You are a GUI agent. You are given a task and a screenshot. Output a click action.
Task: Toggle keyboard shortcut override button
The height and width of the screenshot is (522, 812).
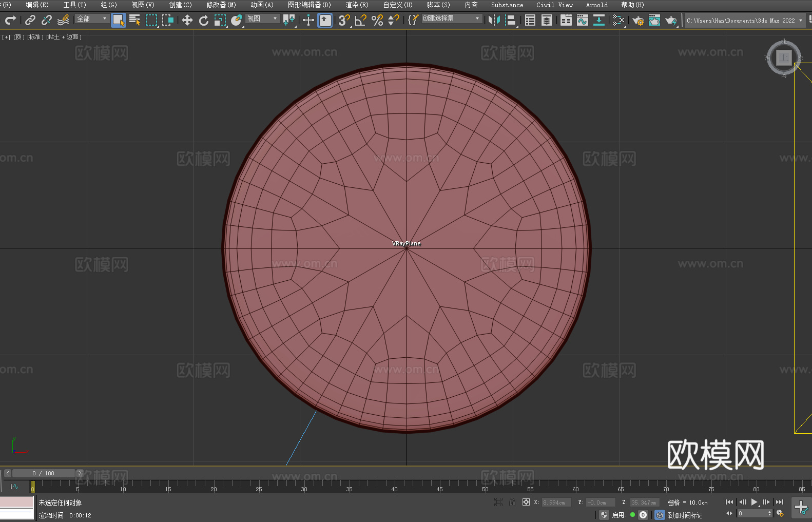point(325,20)
